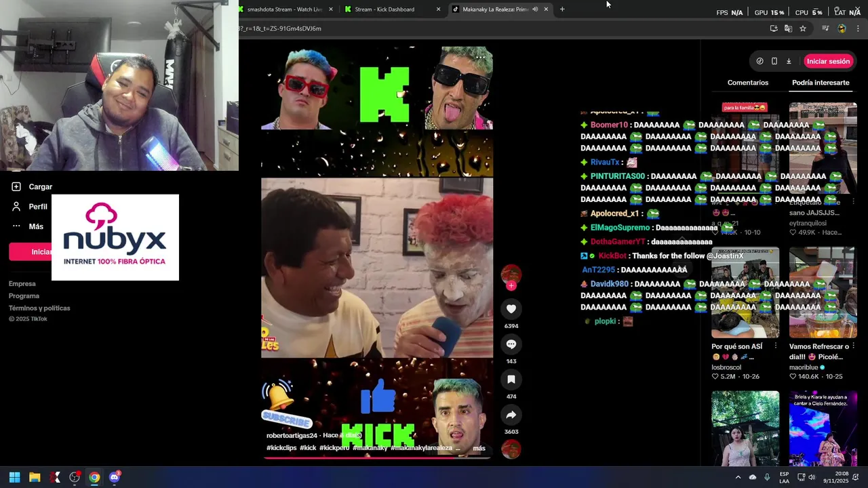The width and height of the screenshot is (868, 488).
Task: Open Discord from the taskbar
Action: [115, 477]
